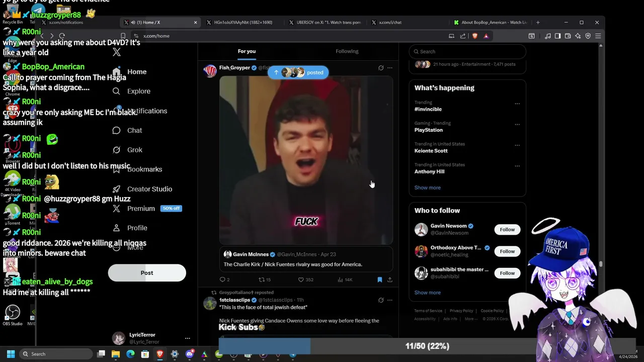Open Fish Groyper profile avatar

[210, 71]
